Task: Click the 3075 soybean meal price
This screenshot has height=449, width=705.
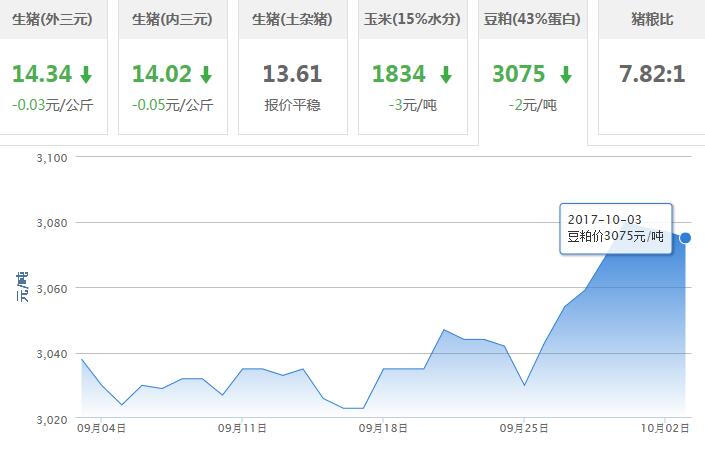Action: (x=519, y=74)
